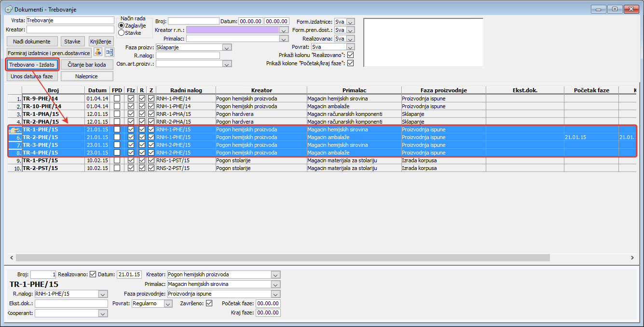Image resolution: width=644 pixels, height=327 pixels.
Task: Click the user-document icon beside Formiraj izdatnice
Action: point(98,52)
